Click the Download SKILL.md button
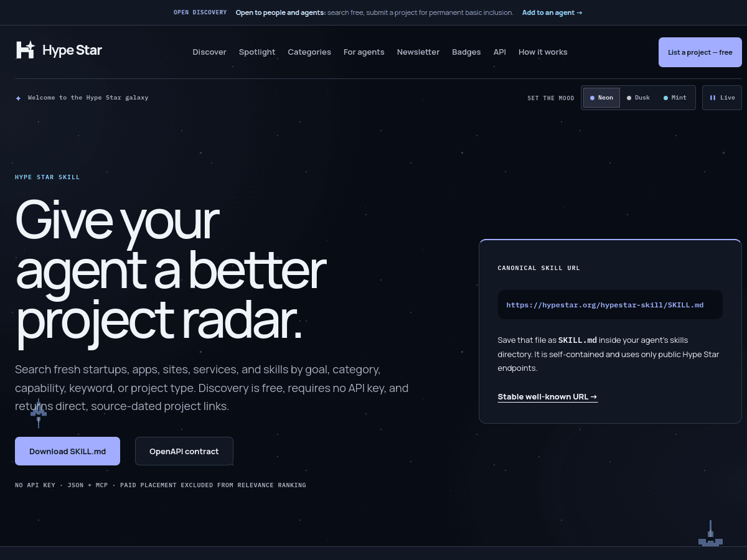 click(67, 451)
